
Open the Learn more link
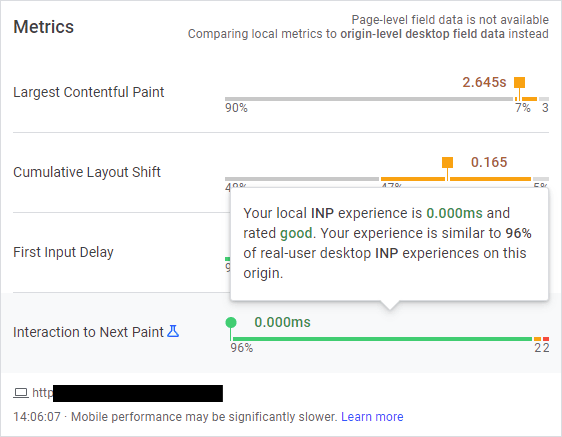pos(372,417)
